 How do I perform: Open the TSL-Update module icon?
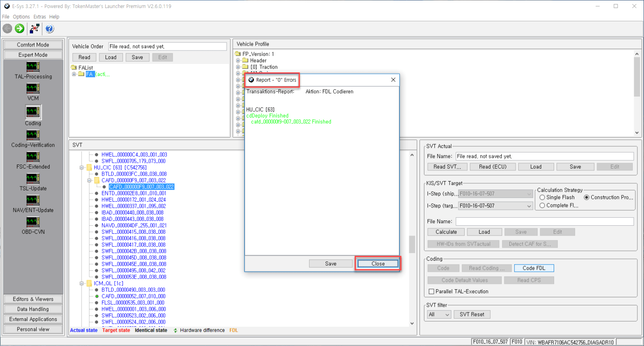point(33,178)
